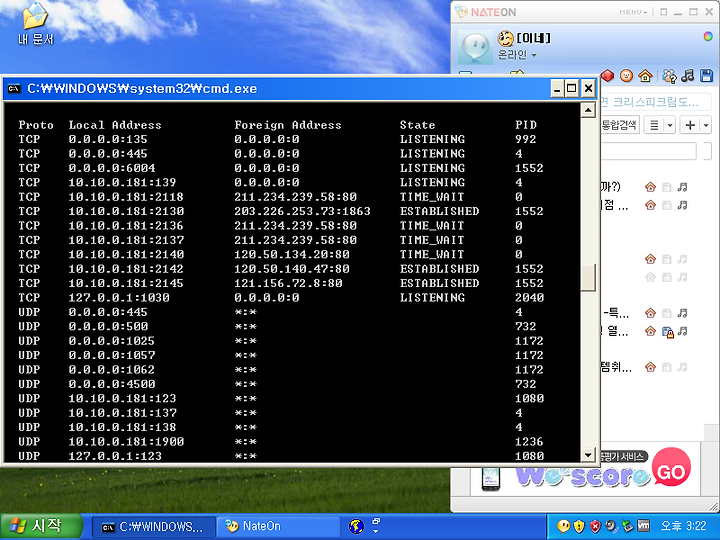Click the winking emoticon beside the nickname

tap(505, 38)
